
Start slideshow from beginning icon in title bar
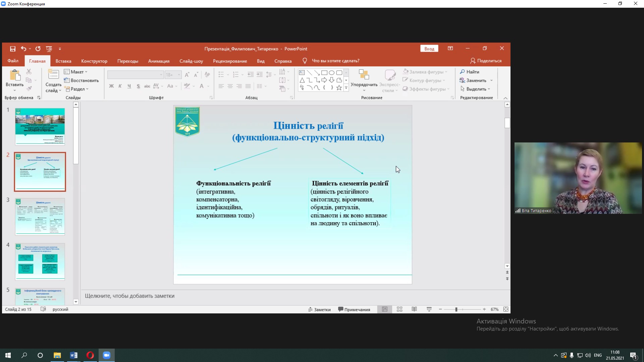click(x=49, y=49)
